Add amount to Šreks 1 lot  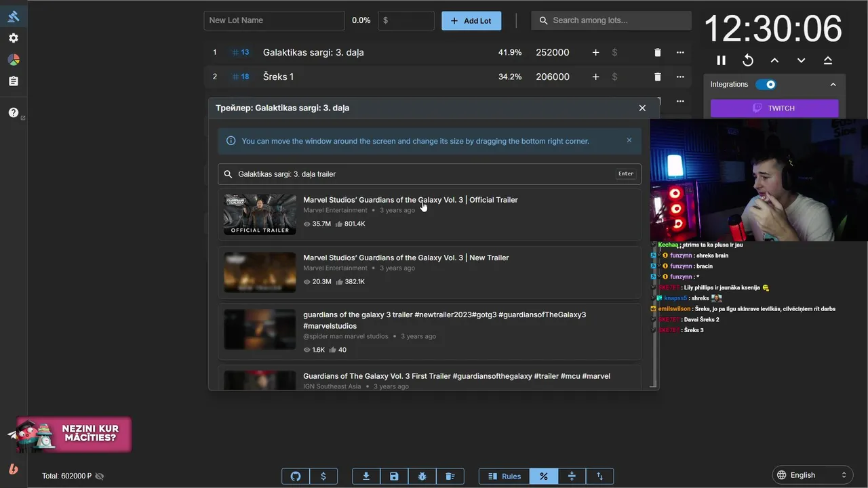[x=595, y=77]
